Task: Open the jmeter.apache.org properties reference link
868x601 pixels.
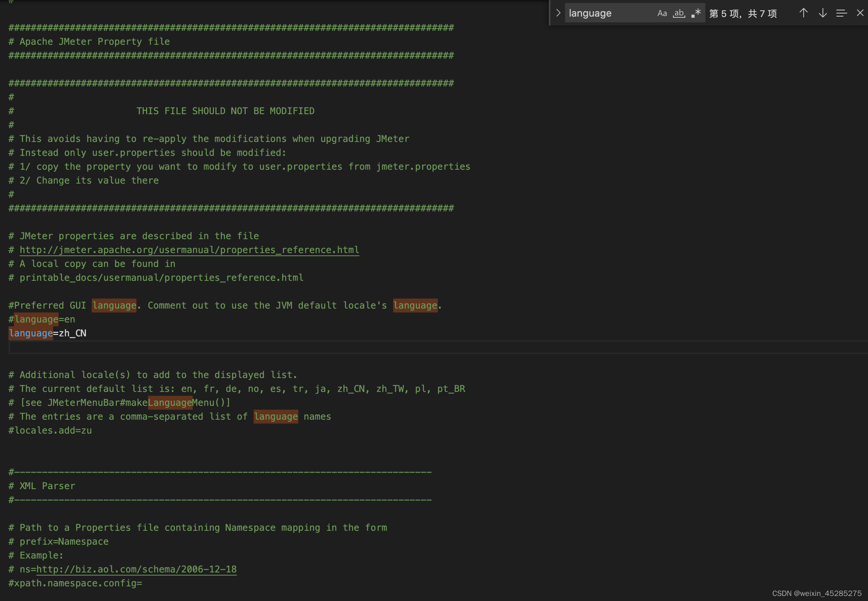Action: pyautogui.click(x=189, y=250)
